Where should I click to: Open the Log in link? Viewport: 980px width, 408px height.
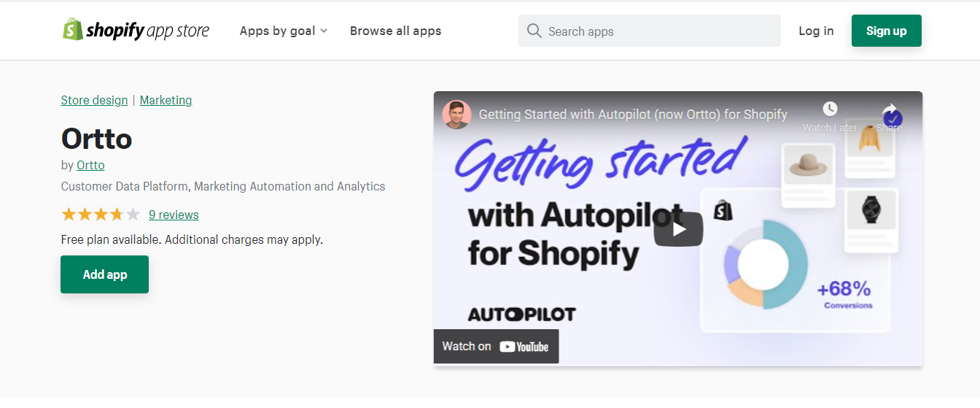(x=816, y=31)
